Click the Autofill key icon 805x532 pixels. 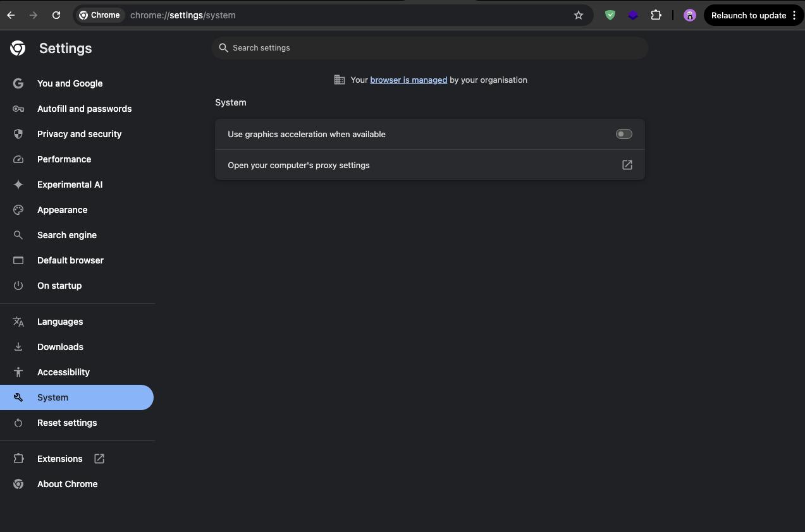pyautogui.click(x=18, y=108)
